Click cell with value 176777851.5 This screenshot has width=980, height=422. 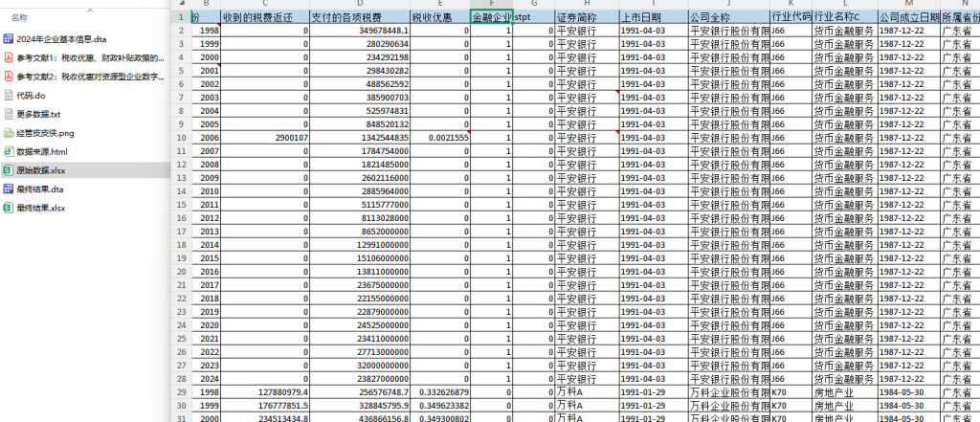(x=265, y=405)
